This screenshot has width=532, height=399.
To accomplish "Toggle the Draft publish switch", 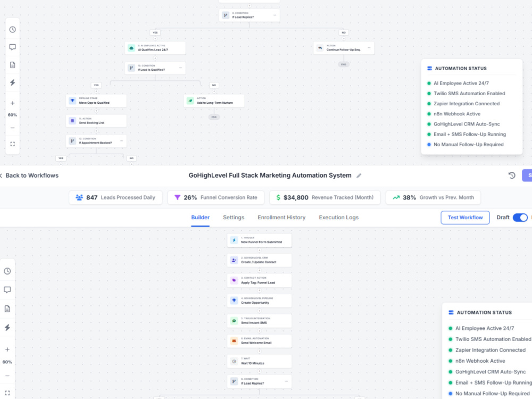I will (520, 218).
